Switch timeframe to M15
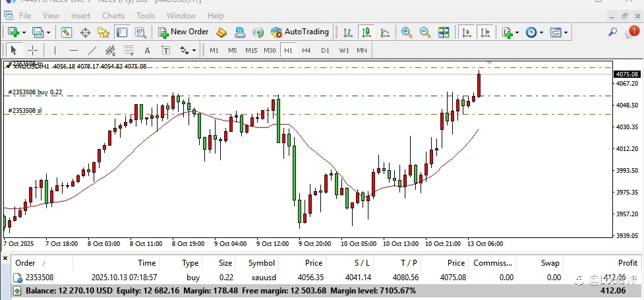The image size is (644, 300). (251, 51)
